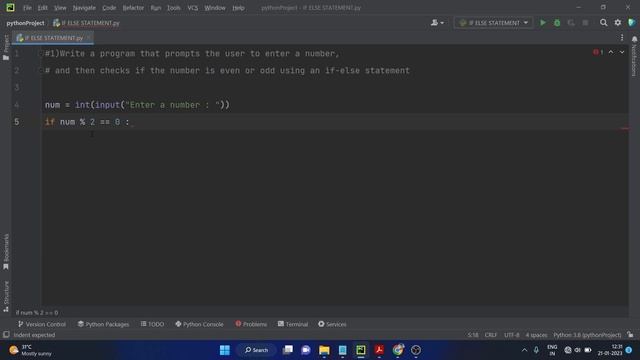Image resolution: width=640 pixels, height=360 pixels.
Task: Open weather widget showing Mostly sunny
Action: tap(31, 350)
